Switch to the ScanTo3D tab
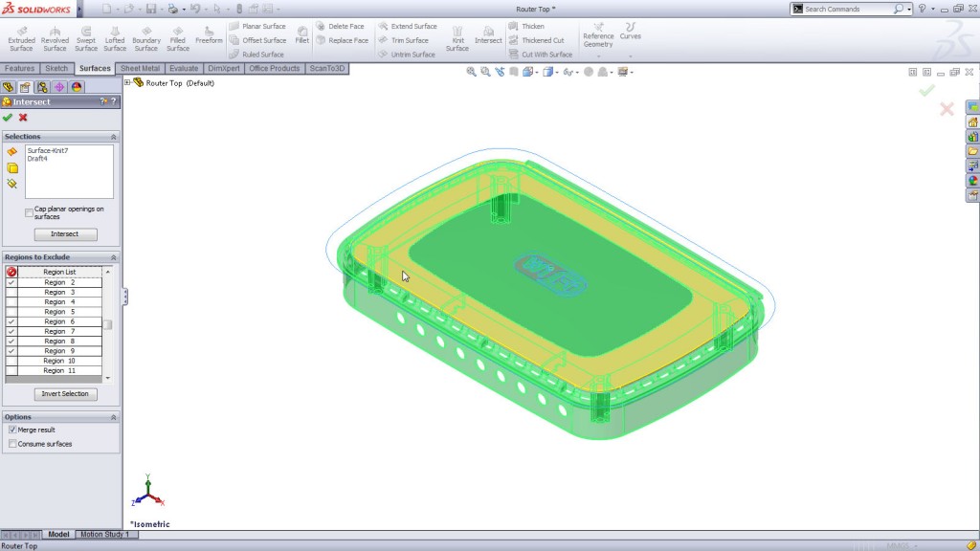 click(x=327, y=68)
